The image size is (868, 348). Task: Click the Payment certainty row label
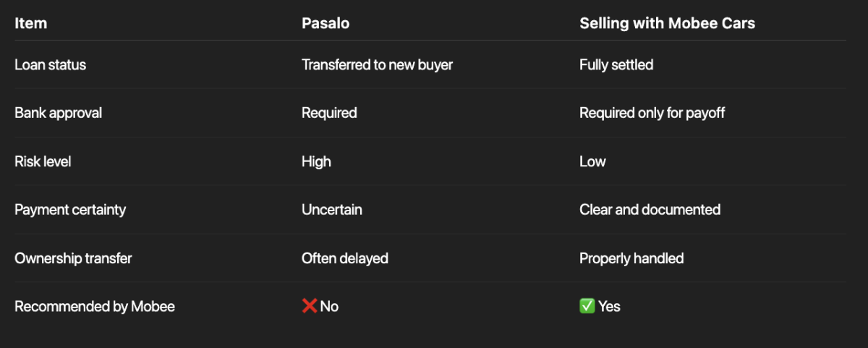[x=70, y=210]
